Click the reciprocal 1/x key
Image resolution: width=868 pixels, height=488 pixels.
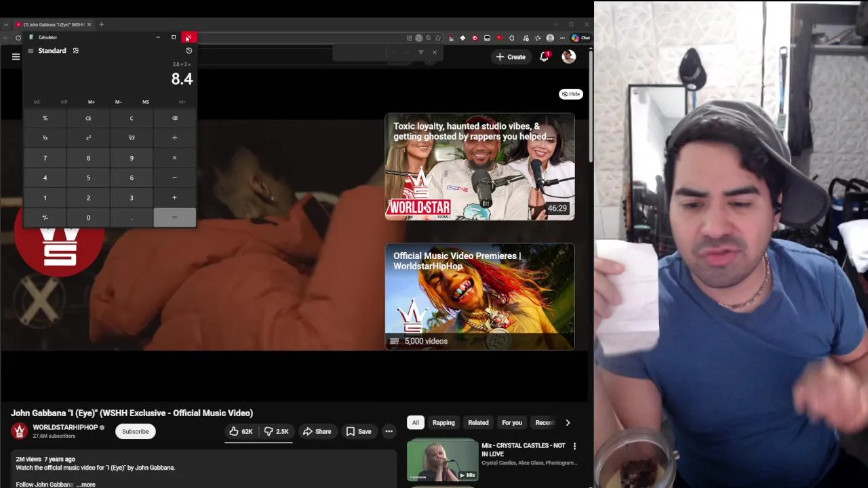coord(45,138)
